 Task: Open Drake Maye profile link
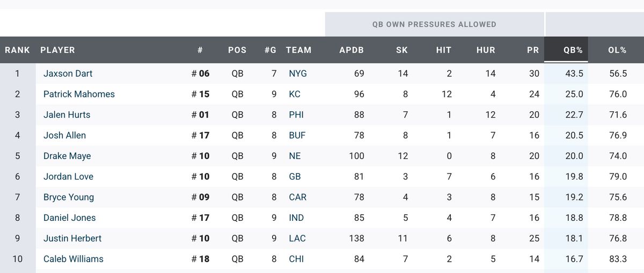(x=67, y=156)
